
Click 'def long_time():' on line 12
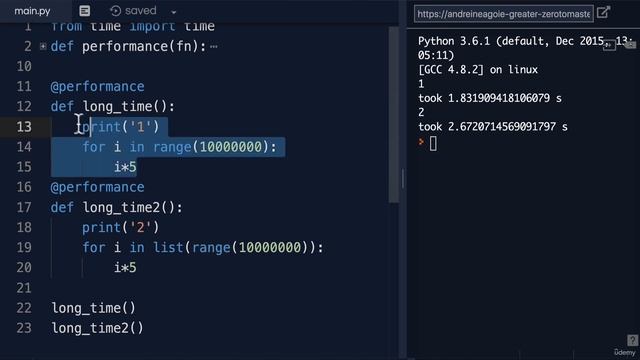click(x=113, y=107)
